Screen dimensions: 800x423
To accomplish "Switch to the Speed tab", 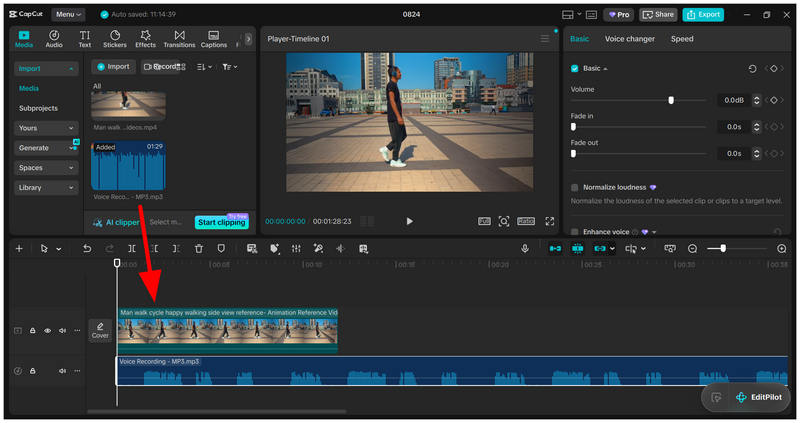I will pos(682,39).
